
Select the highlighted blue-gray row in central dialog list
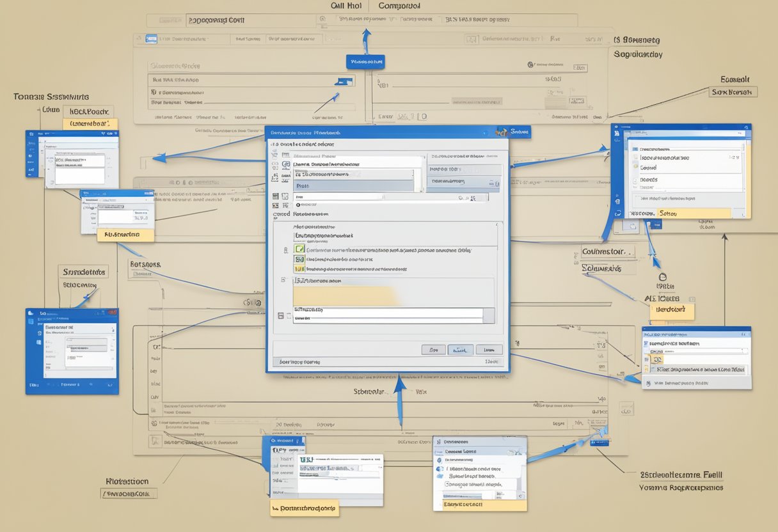click(353, 185)
